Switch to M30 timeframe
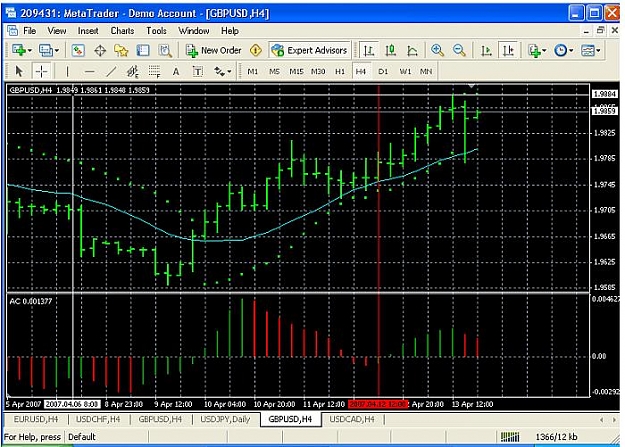625x447 pixels. (318, 71)
